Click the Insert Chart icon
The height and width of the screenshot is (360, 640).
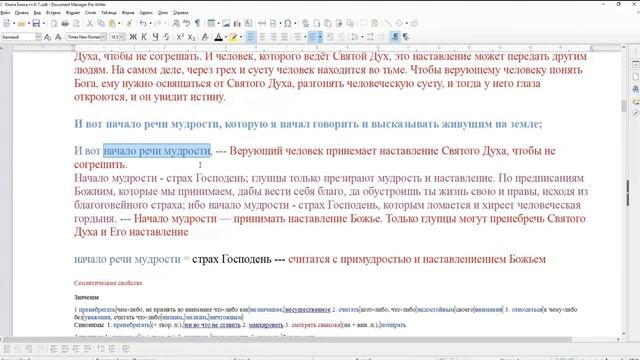coord(237,23)
